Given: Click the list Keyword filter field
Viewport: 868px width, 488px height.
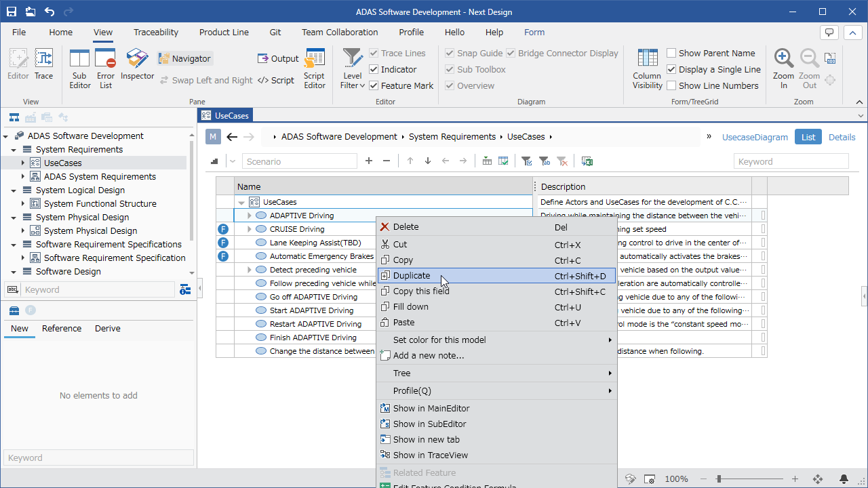Looking at the screenshot, I should (x=791, y=161).
